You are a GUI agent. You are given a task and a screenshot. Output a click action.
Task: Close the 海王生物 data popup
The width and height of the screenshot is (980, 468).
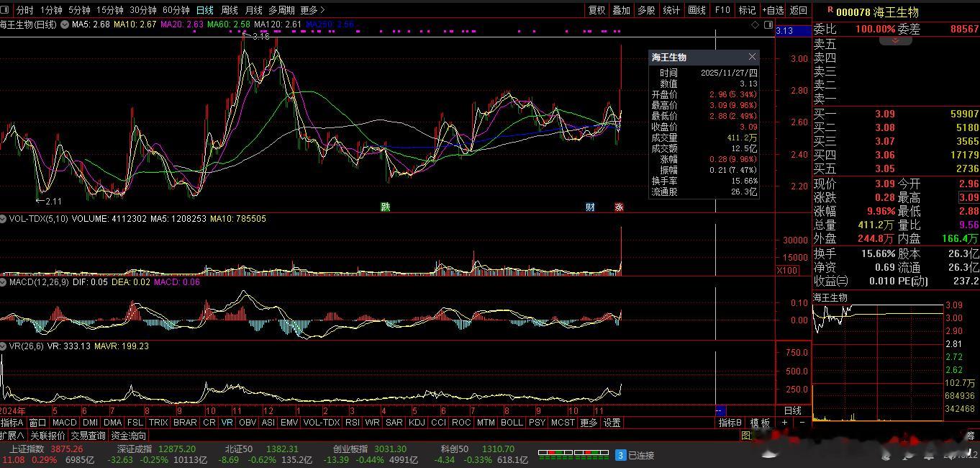(752, 57)
